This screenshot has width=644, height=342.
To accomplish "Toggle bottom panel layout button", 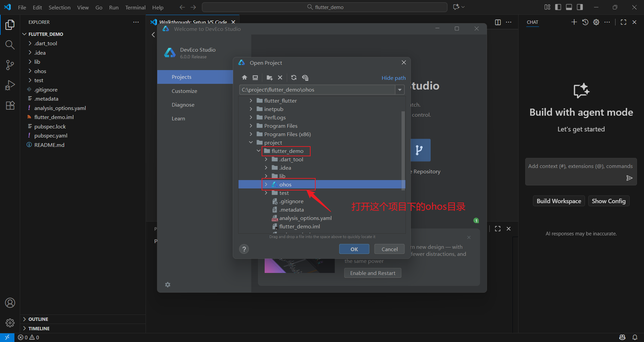I will [569, 7].
